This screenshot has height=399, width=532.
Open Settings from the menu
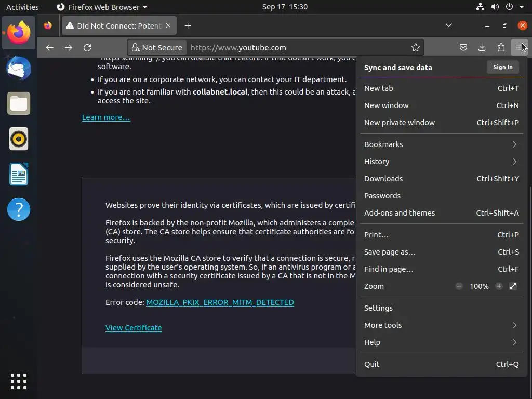442,308
